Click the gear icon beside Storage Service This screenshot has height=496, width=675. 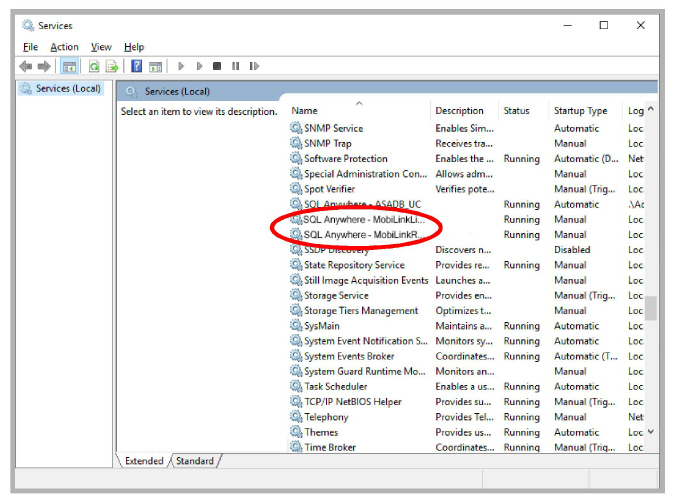pos(296,295)
